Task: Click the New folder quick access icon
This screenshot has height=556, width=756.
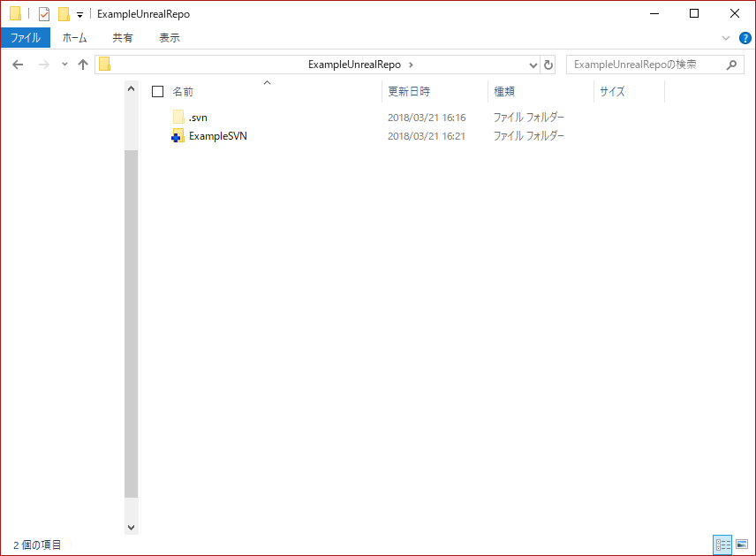Action: click(x=64, y=14)
